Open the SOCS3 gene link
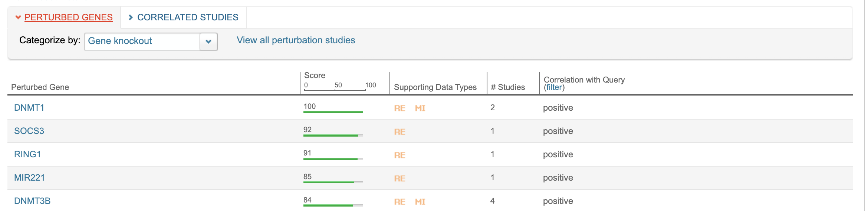This screenshot has width=868, height=211. pos(29,131)
